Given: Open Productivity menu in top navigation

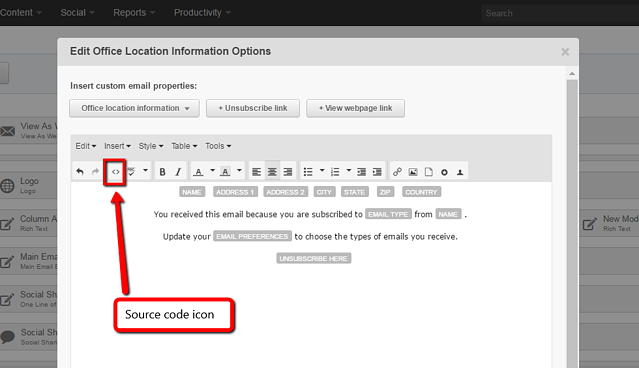Looking at the screenshot, I should pyautogui.click(x=203, y=13).
